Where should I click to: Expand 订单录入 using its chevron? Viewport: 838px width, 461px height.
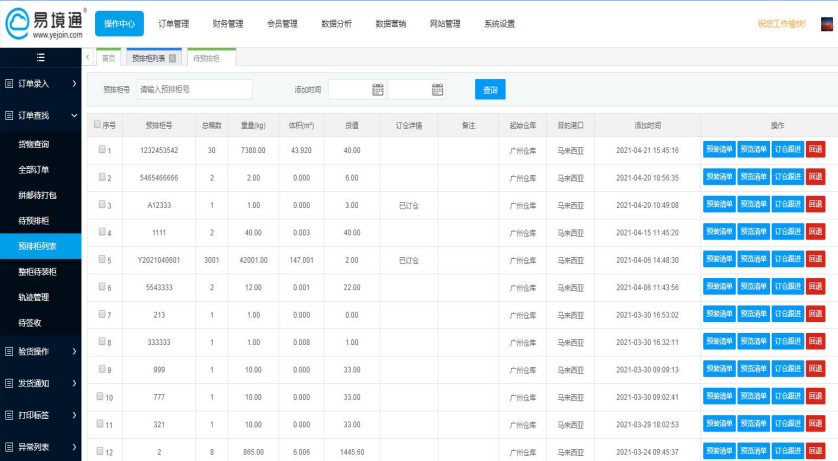coord(74,83)
